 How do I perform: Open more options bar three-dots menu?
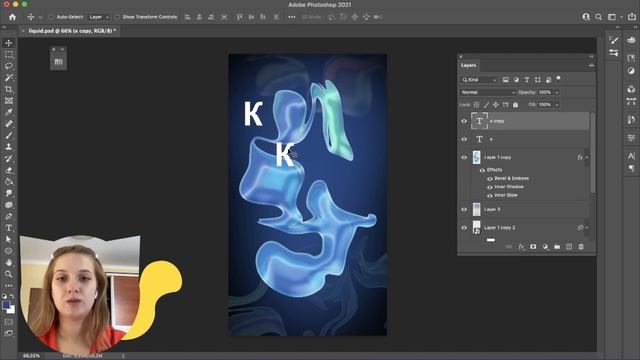pos(291,17)
